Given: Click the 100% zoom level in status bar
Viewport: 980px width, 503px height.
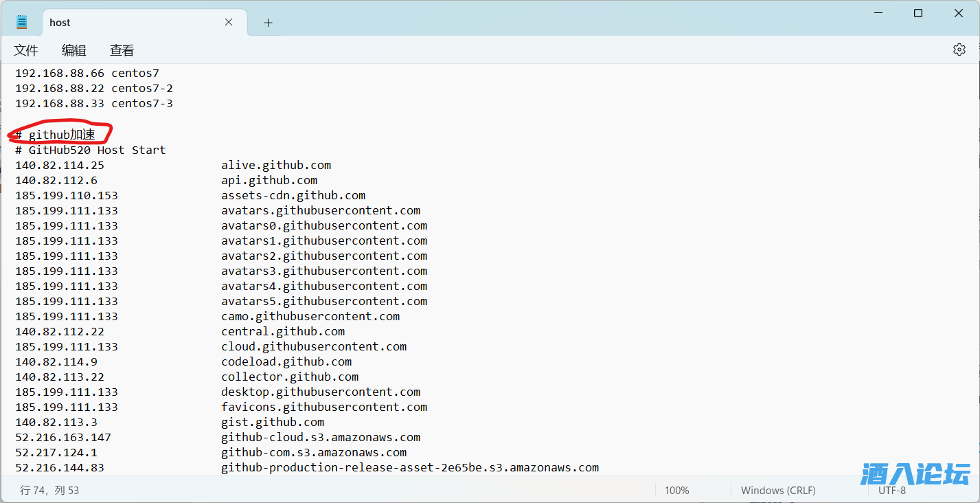Looking at the screenshot, I should coord(676,490).
